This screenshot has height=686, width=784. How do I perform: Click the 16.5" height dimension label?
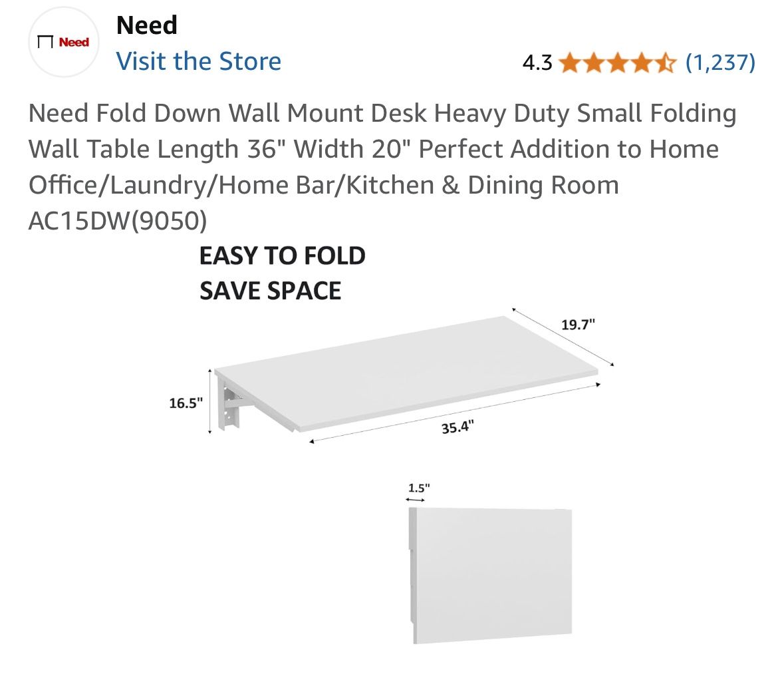pyautogui.click(x=186, y=403)
